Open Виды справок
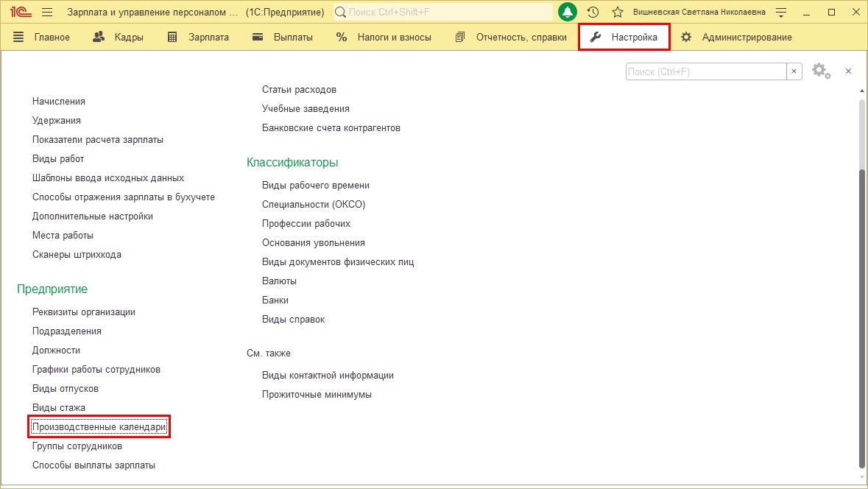 coord(294,320)
